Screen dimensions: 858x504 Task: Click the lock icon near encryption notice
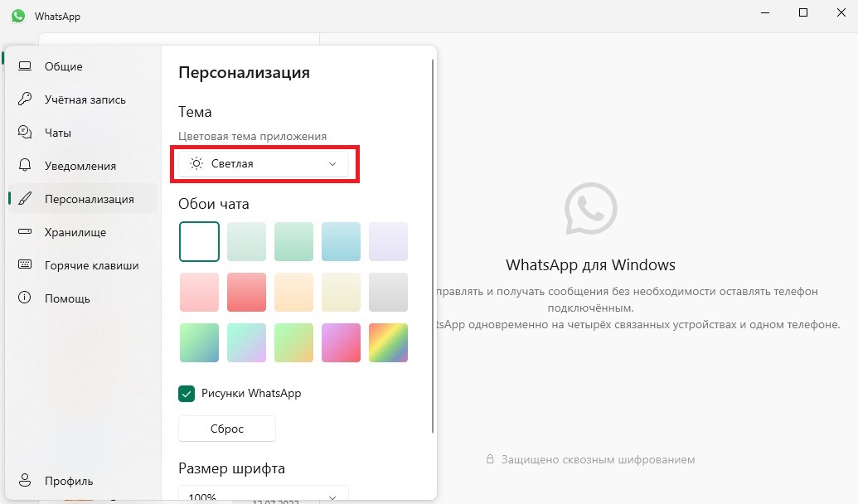pyautogui.click(x=490, y=459)
